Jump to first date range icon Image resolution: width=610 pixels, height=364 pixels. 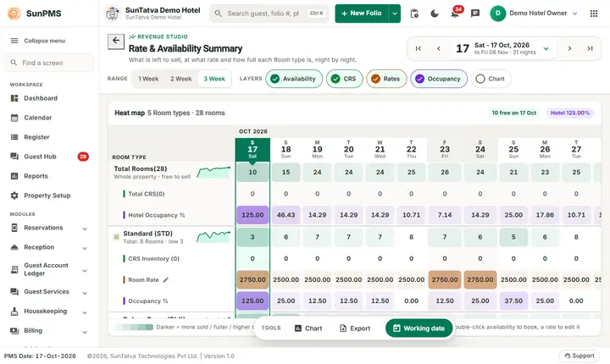[x=419, y=48]
